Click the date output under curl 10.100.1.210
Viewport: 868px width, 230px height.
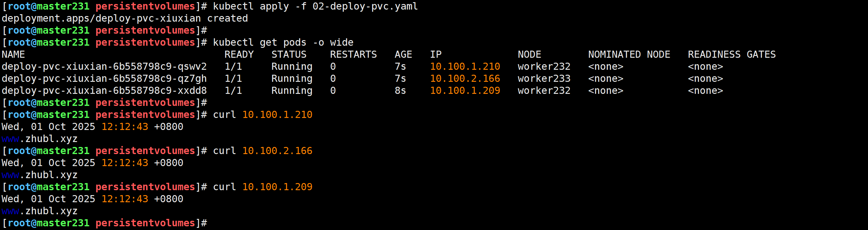point(92,127)
